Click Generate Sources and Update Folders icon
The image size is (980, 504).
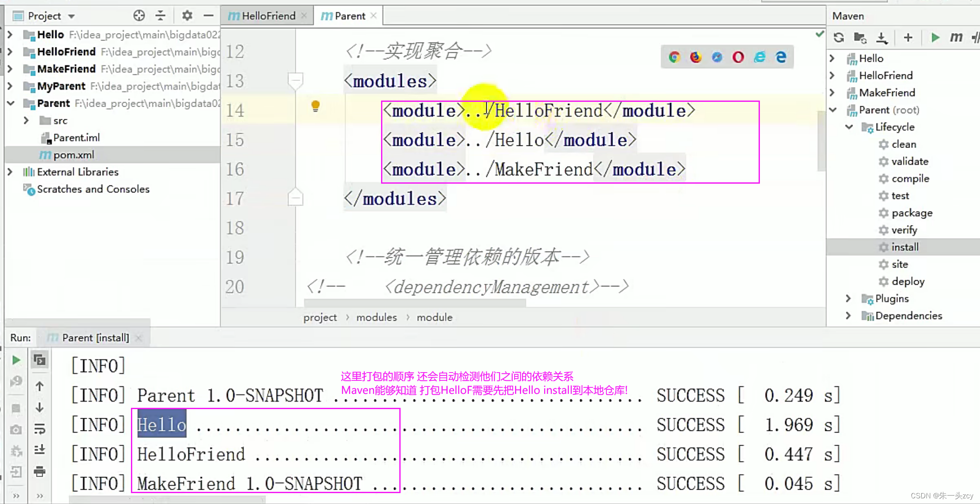point(860,37)
